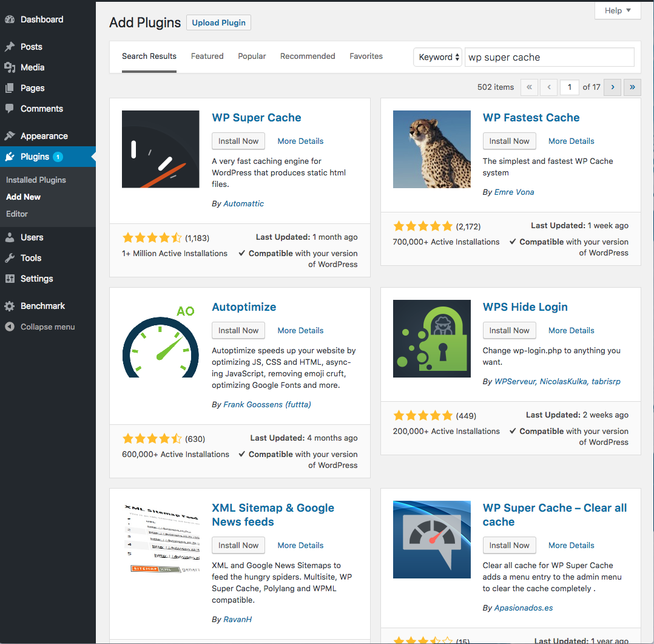This screenshot has width=654, height=644.
Task: Install XML Sitemap & Google News feeds
Action: click(238, 546)
